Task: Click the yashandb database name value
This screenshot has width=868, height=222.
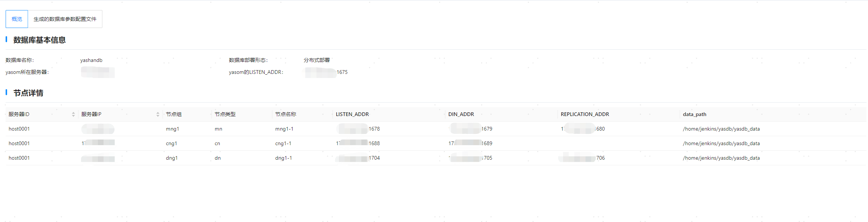Action: point(91,60)
